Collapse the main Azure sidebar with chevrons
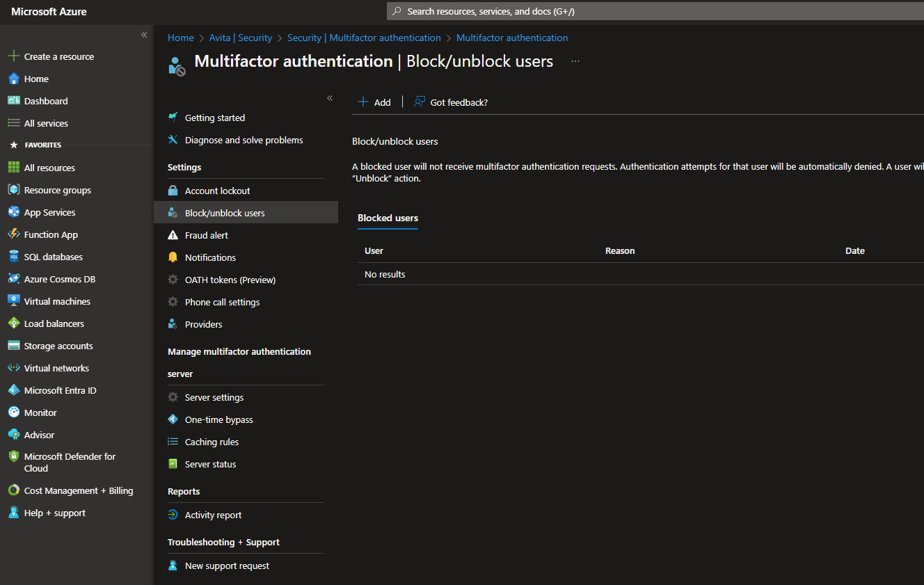The width and height of the screenshot is (924, 585). [144, 35]
